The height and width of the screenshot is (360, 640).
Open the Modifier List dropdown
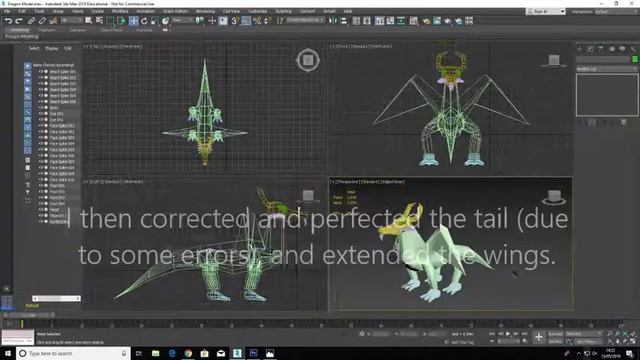point(607,69)
